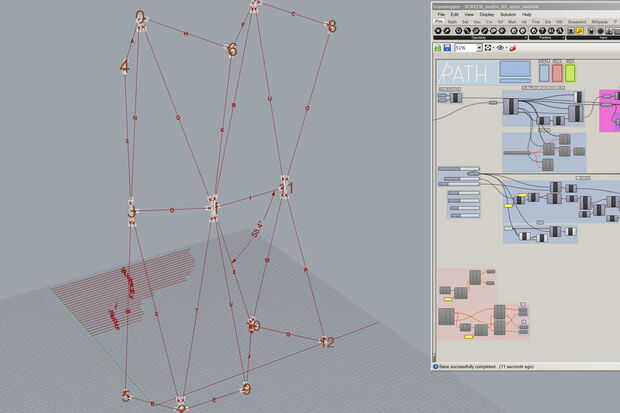The height and width of the screenshot is (413, 620).
Task: Switch to the Prm component tab
Action: [439, 21]
